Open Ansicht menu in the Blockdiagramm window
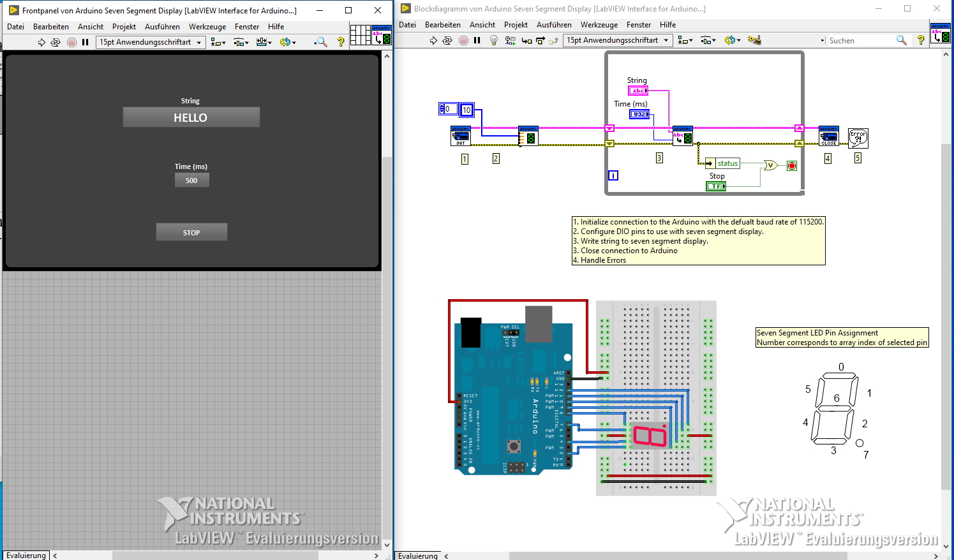954x560 pixels. pos(482,25)
